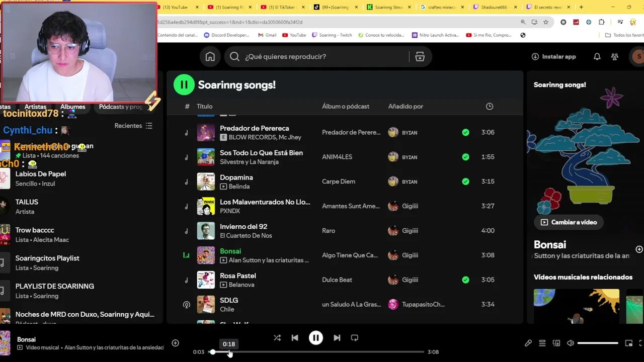Mute the volume speaker icon
The width and height of the screenshot is (644, 362).
571,343
